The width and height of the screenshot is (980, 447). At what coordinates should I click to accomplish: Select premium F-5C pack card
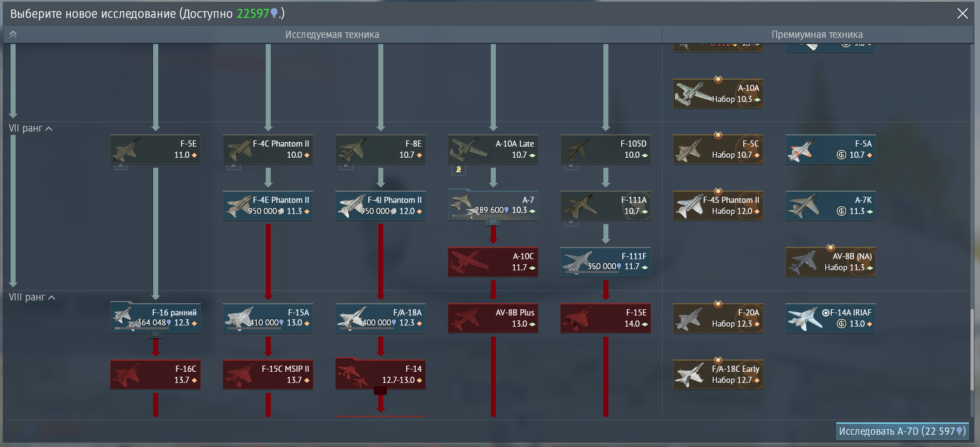pos(718,149)
